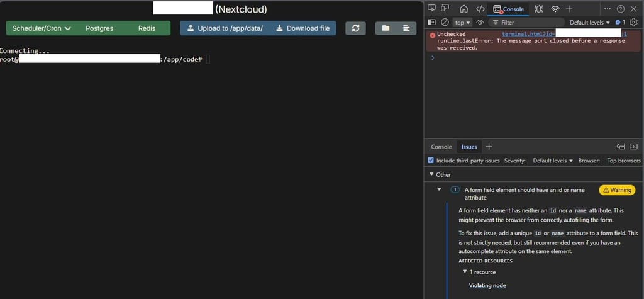Viewport: 644px width, 299px height.
Task: Open the DevTools Welcome home icon
Action: [x=464, y=9]
